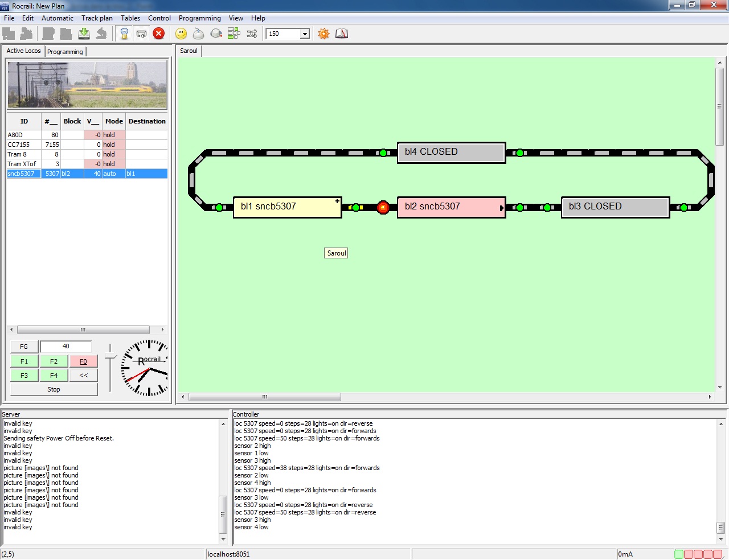Image resolution: width=729 pixels, height=560 pixels.
Task: Toggle track power with the light bulb icon
Action: click(124, 34)
